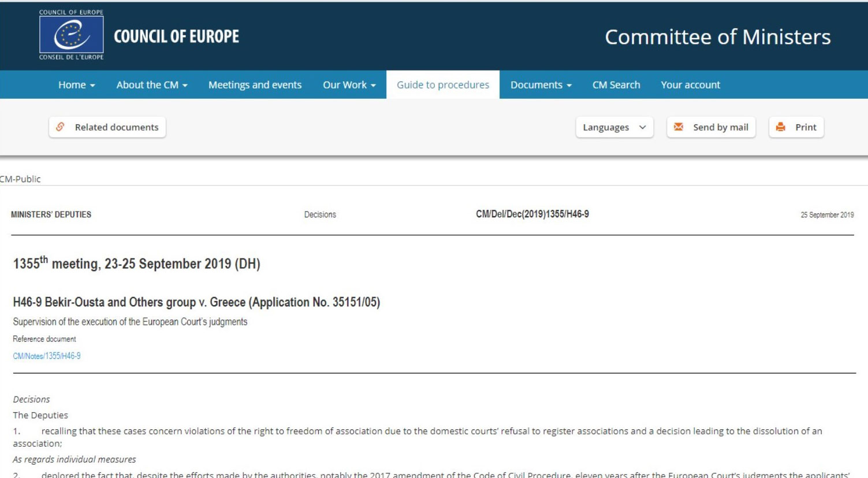Image resolution: width=868 pixels, height=478 pixels.
Task: Open Your account in navigation bar
Action: [x=690, y=85]
